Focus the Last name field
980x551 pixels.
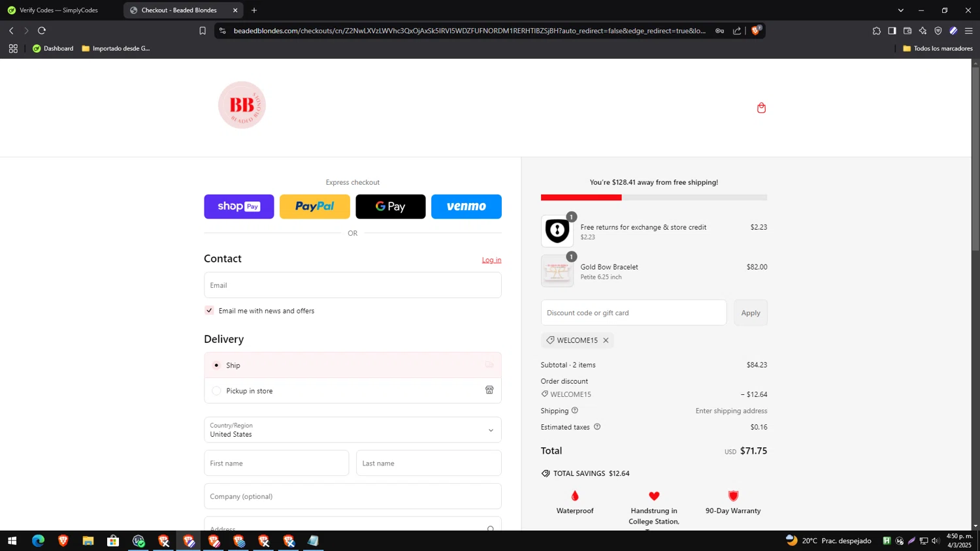(429, 463)
